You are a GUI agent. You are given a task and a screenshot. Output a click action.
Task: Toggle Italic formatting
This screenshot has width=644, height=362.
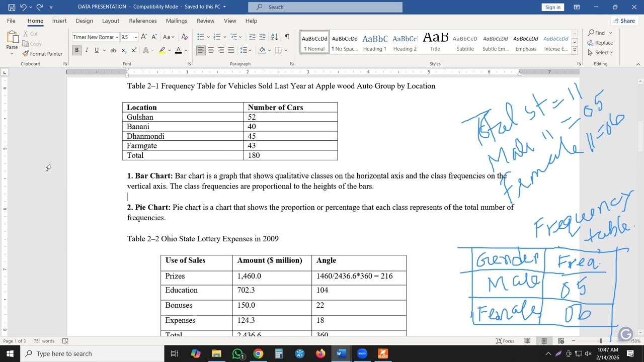tap(87, 50)
